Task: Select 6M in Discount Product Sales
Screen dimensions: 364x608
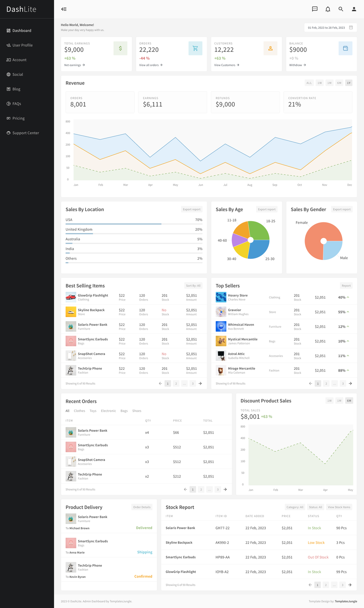Action: 349,401
